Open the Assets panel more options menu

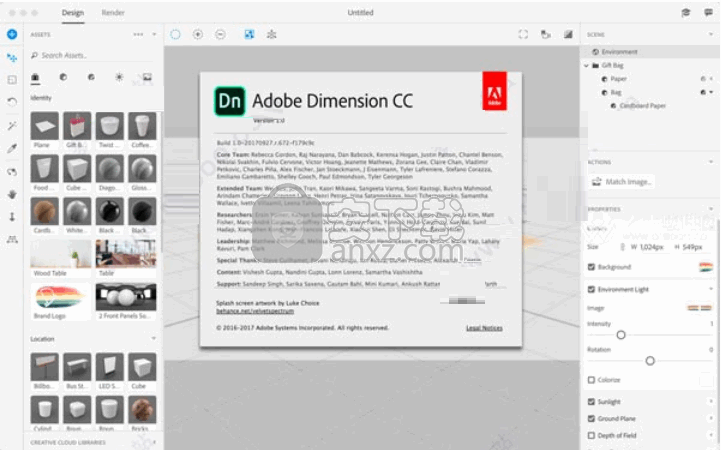pyautogui.click(x=138, y=34)
